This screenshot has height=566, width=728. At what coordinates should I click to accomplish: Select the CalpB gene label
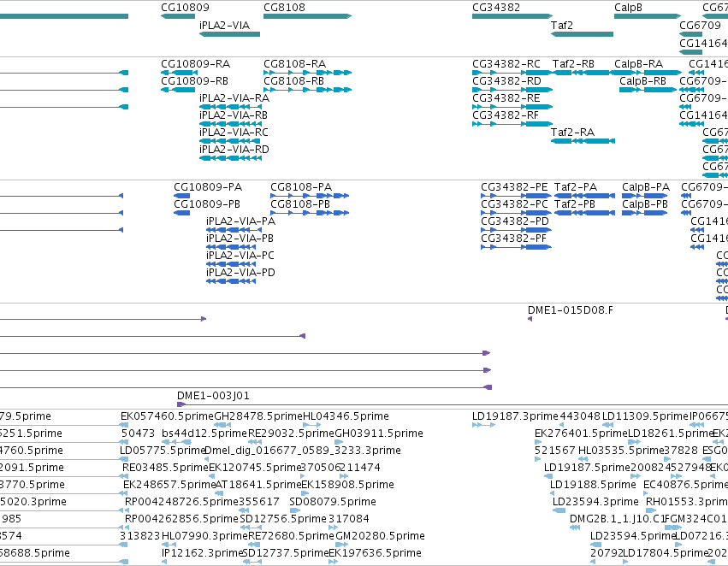tap(628, 8)
